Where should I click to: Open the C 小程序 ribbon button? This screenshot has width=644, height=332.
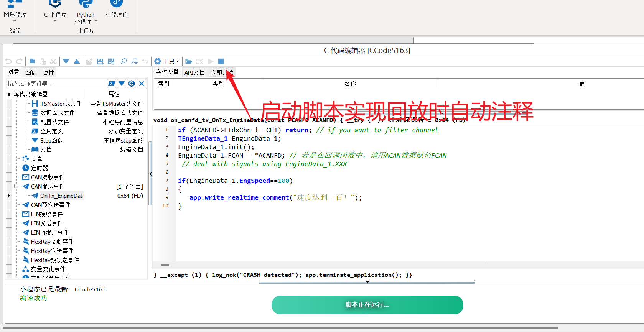[55, 12]
